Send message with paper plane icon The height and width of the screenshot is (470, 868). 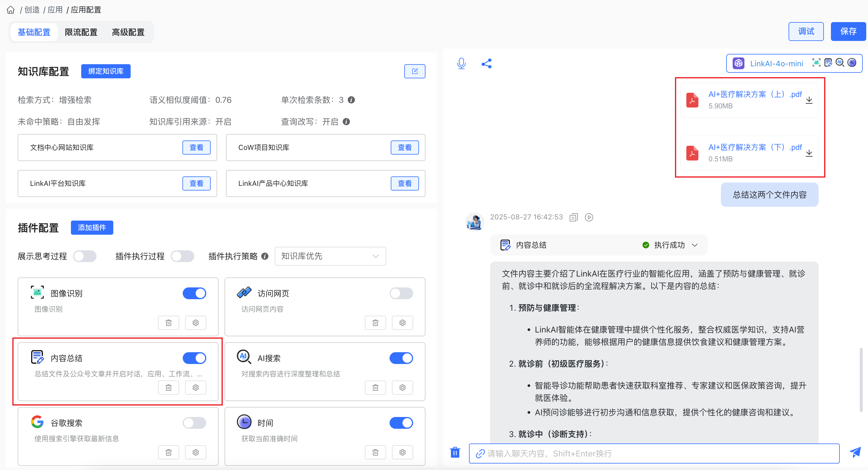point(855,452)
